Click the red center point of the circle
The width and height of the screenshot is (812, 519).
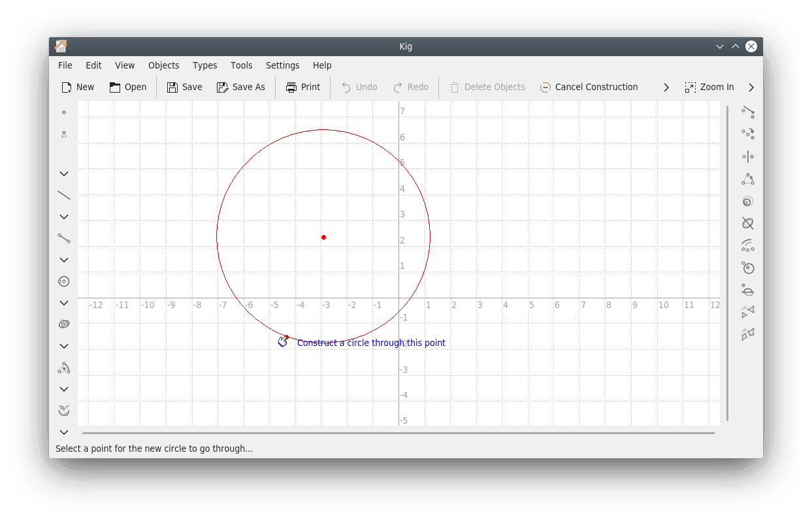[x=323, y=237]
